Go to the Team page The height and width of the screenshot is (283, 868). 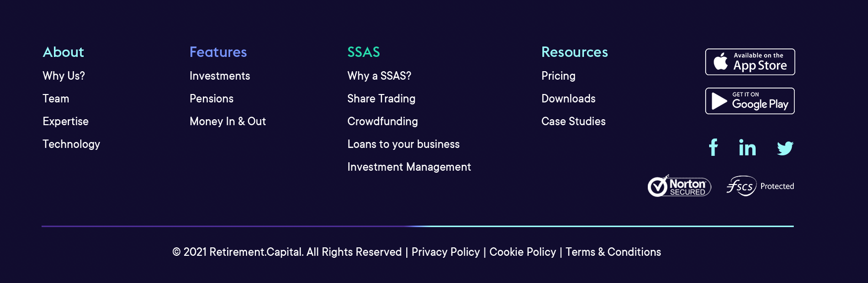56,98
